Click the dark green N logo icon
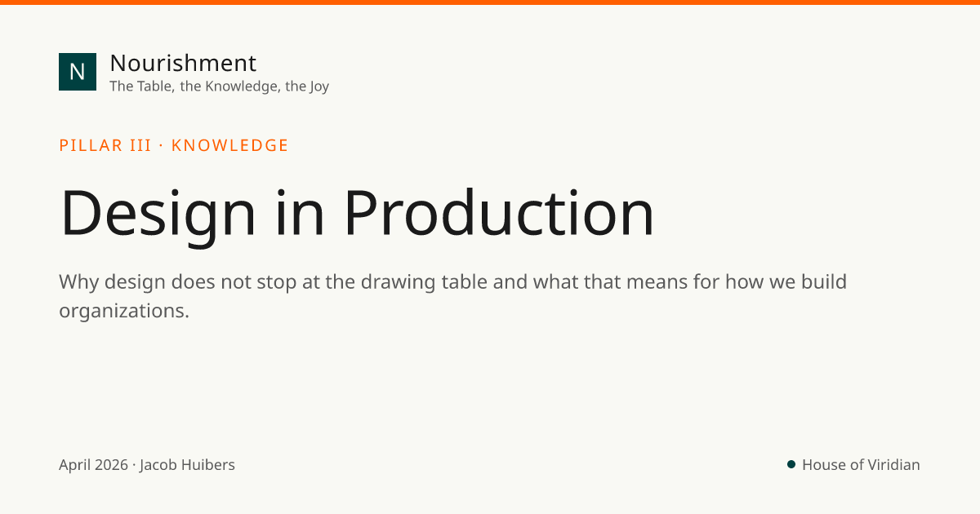The width and height of the screenshot is (980, 514). tap(78, 72)
